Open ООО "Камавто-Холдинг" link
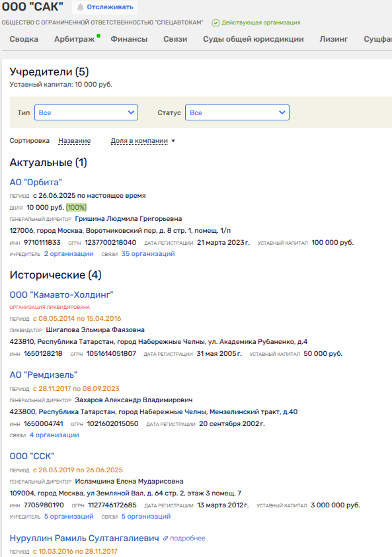 (61, 295)
